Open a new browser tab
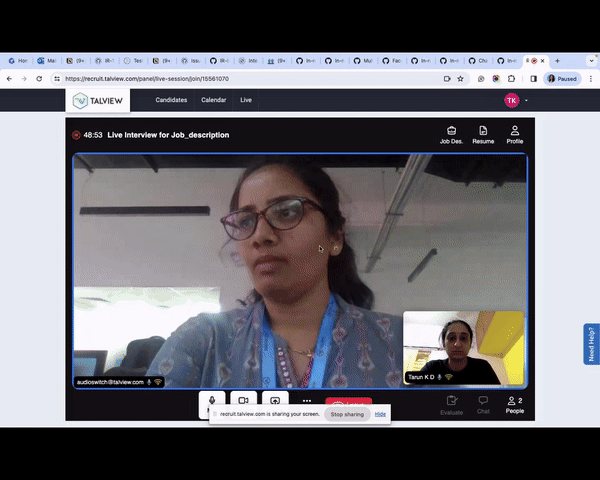Viewport: 600px width, 480px height. click(x=557, y=61)
